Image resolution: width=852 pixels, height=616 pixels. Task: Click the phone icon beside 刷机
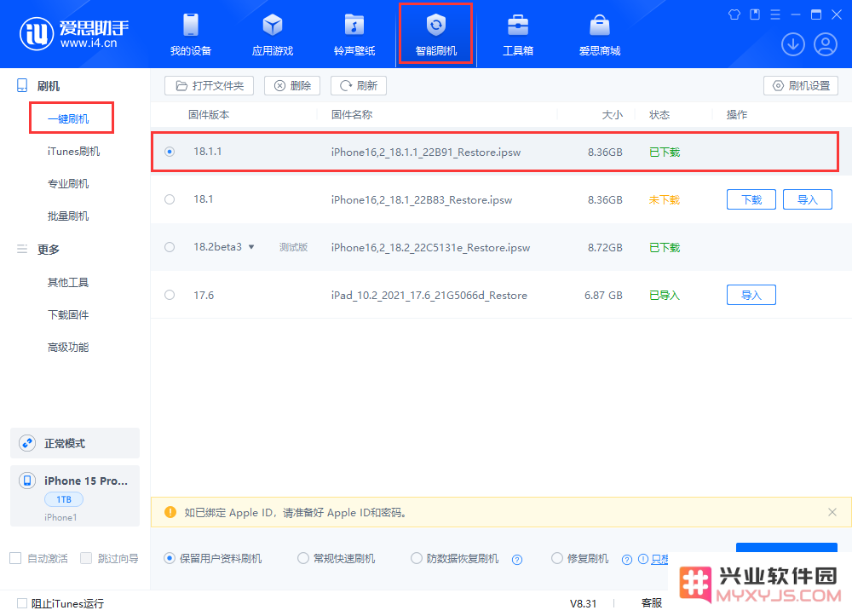[22, 85]
